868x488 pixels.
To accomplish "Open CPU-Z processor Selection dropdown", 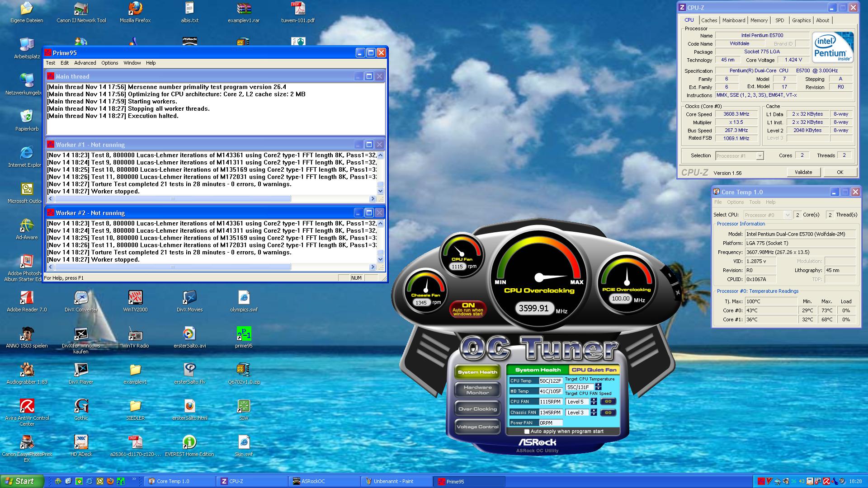I will click(739, 155).
